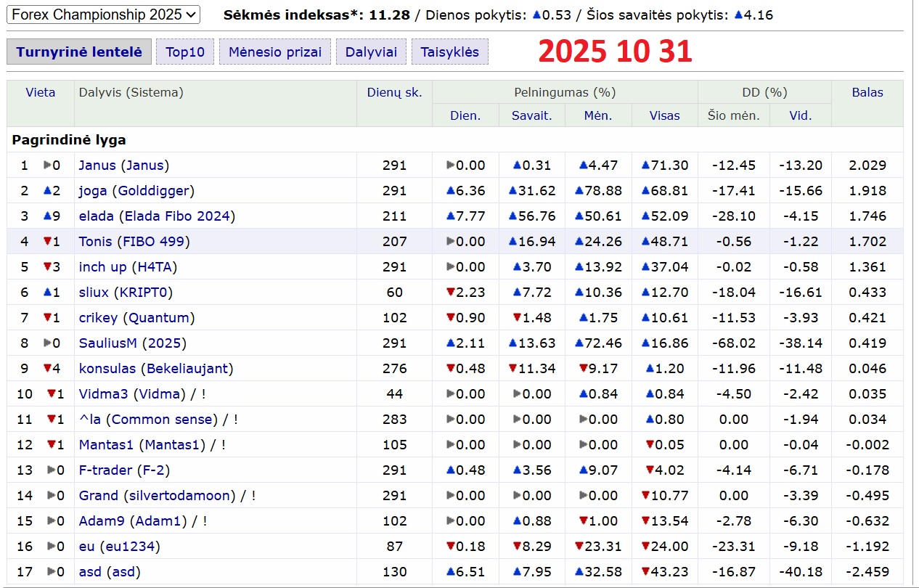Sort by the Visas profitability column
The height and width of the screenshot is (588, 919).
[664, 115]
